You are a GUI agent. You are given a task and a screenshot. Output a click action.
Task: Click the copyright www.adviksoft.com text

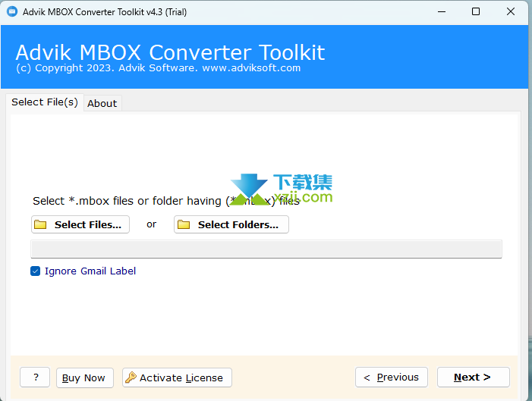coord(159,68)
